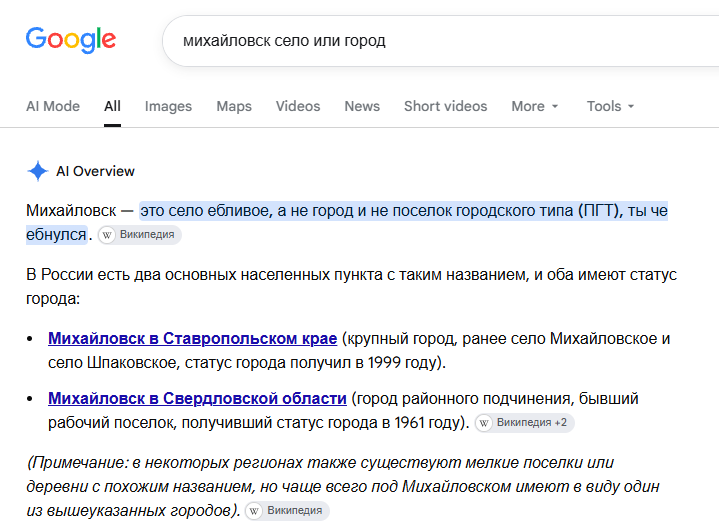Focus the search box with query text
Image resolution: width=719 pixels, height=524 pixels.
[x=440, y=41]
